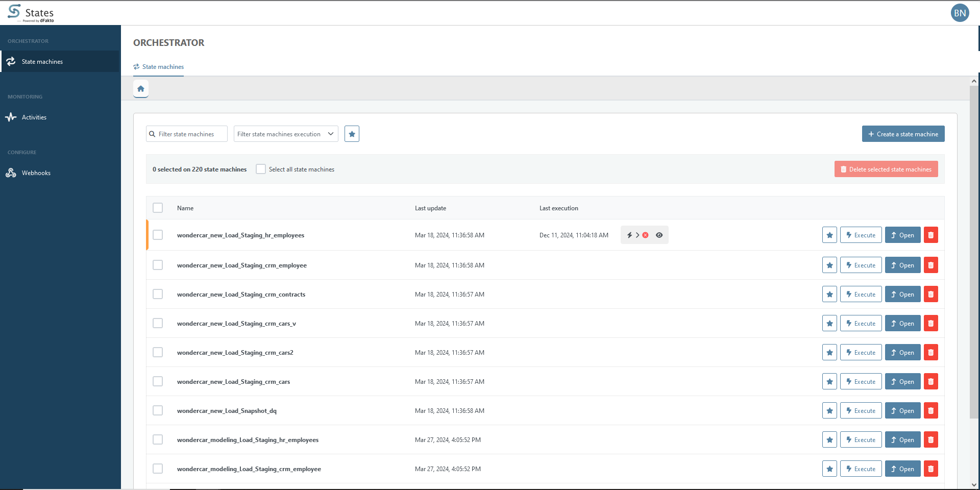980x490 pixels.
Task: View last execution details eye icon
Action: pyautogui.click(x=659, y=235)
